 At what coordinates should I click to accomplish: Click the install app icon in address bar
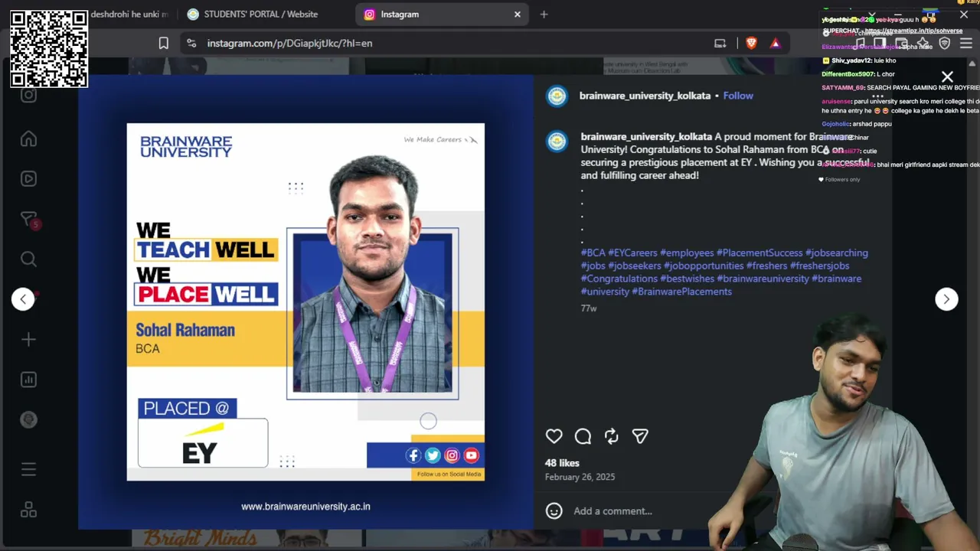(720, 44)
